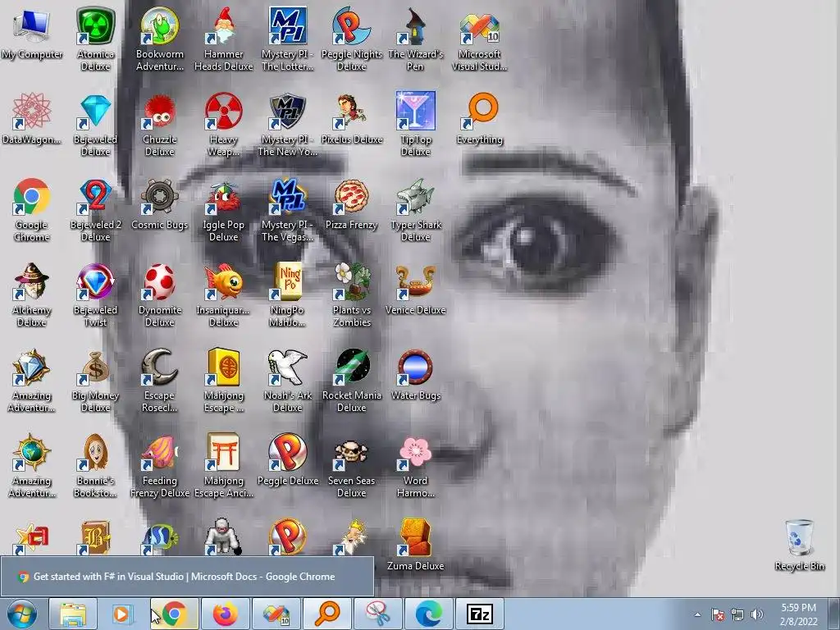Viewport: 840px width, 630px height.
Task: Click the Windows Start button
Action: click(22, 614)
